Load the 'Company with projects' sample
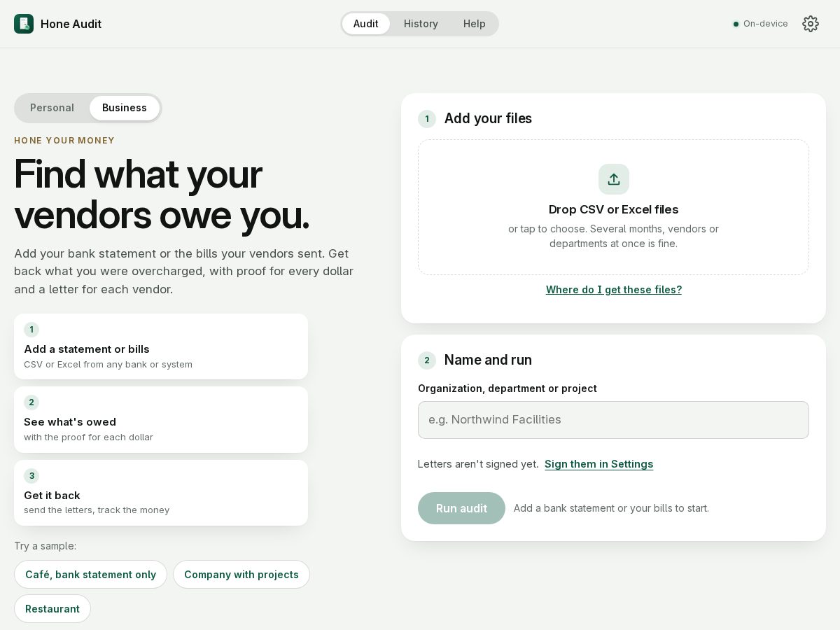840x630 pixels. [x=241, y=575]
